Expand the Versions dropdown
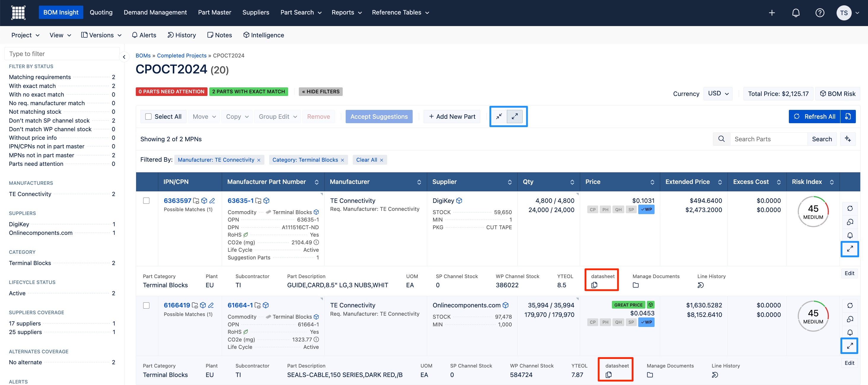 pyautogui.click(x=101, y=35)
